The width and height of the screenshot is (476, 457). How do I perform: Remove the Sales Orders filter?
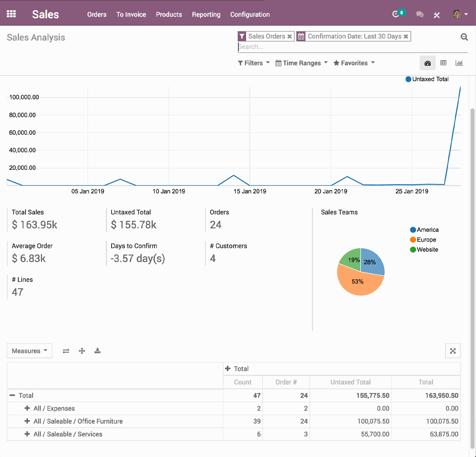pyautogui.click(x=290, y=36)
